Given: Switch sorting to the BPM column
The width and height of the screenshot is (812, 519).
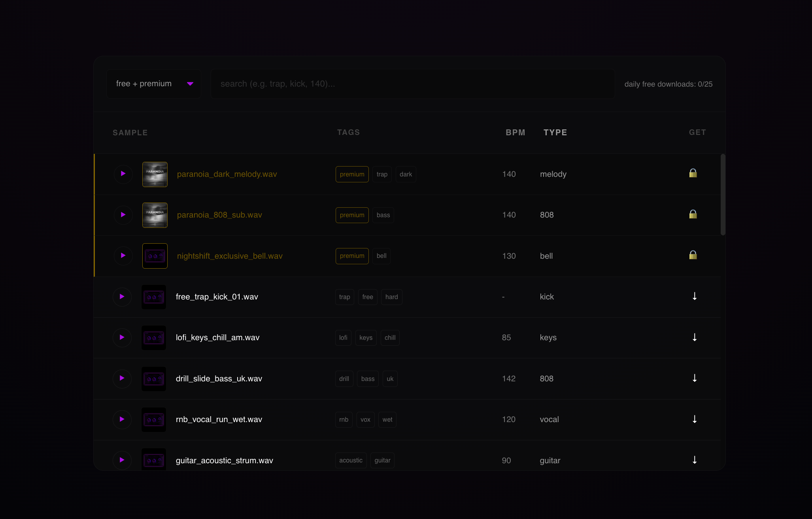Looking at the screenshot, I should [x=515, y=133].
